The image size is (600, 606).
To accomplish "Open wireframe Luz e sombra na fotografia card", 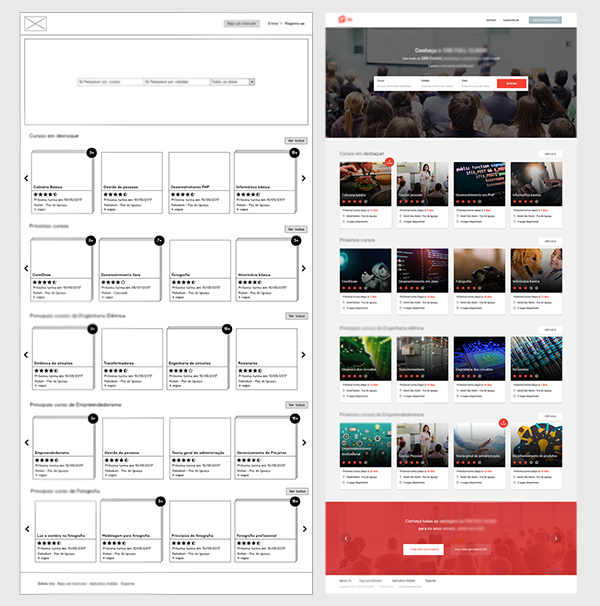I will (65, 531).
